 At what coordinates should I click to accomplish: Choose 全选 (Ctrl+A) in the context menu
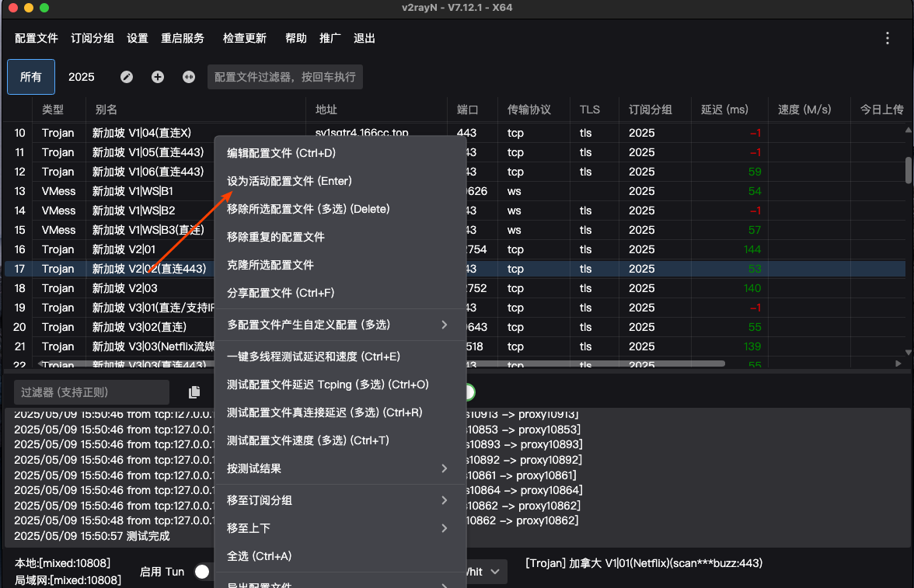pos(340,556)
